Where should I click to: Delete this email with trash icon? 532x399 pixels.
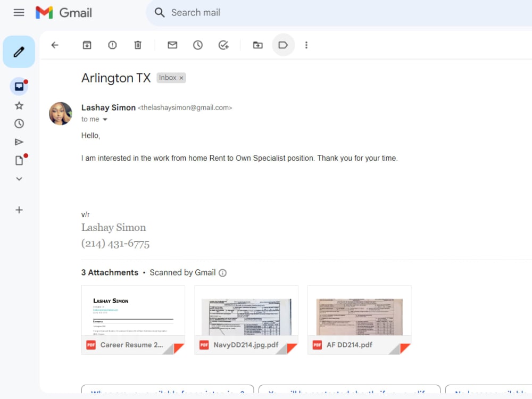click(138, 45)
